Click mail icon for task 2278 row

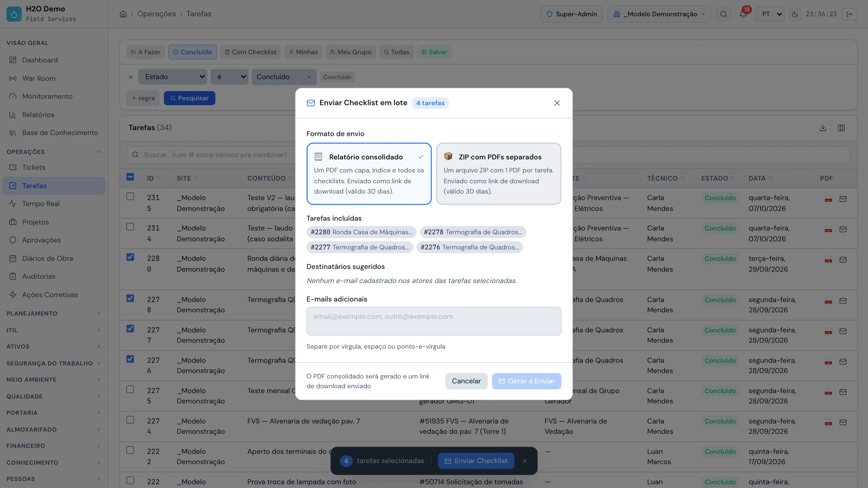click(x=843, y=301)
